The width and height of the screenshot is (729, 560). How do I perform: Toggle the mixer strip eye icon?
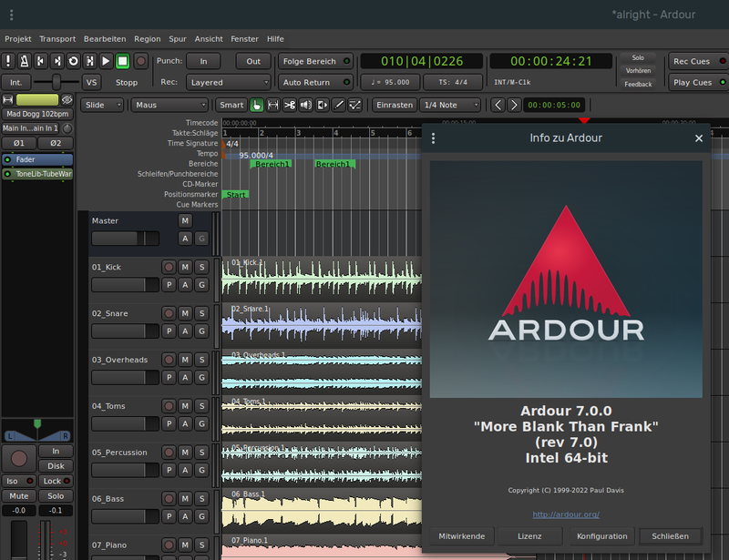coord(67,99)
